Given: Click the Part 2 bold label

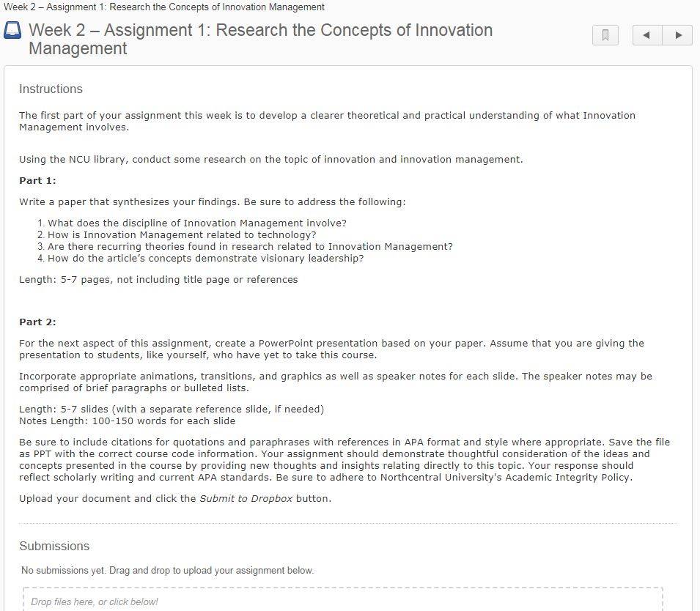Looking at the screenshot, I should (37, 322).
